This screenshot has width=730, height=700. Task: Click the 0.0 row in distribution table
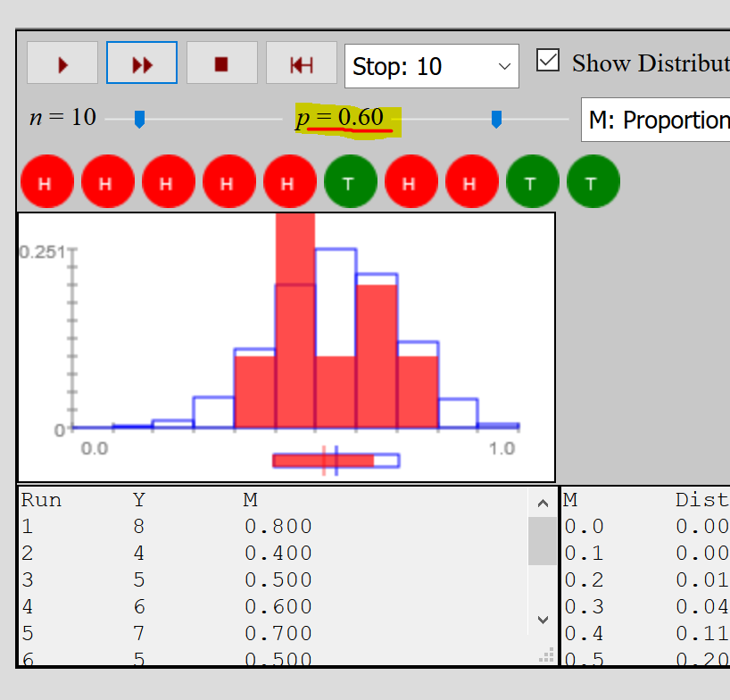(646, 527)
